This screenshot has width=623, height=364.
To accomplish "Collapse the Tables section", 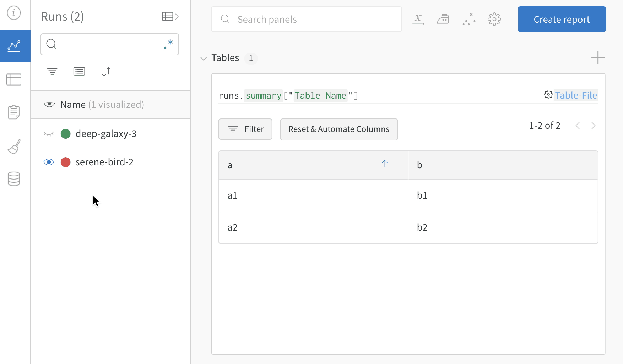I will tap(204, 58).
